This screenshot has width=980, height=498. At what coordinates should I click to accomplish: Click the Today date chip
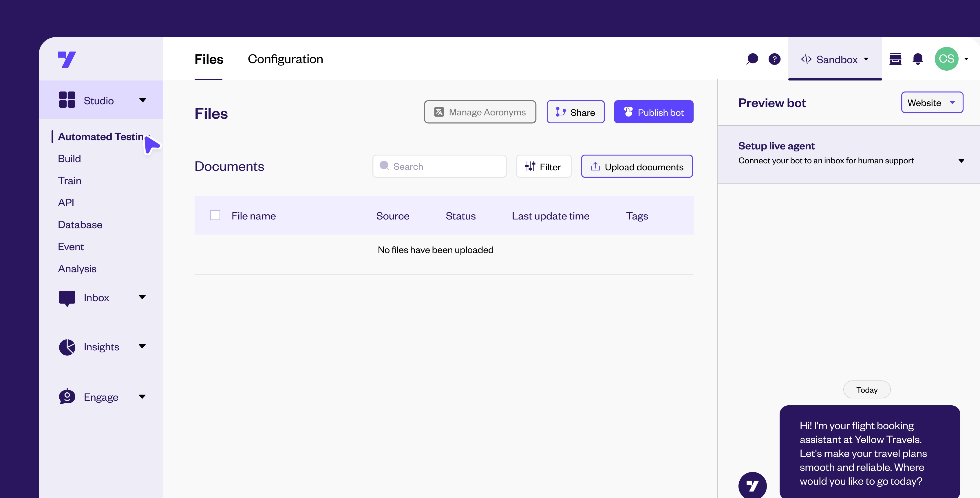[x=867, y=390]
